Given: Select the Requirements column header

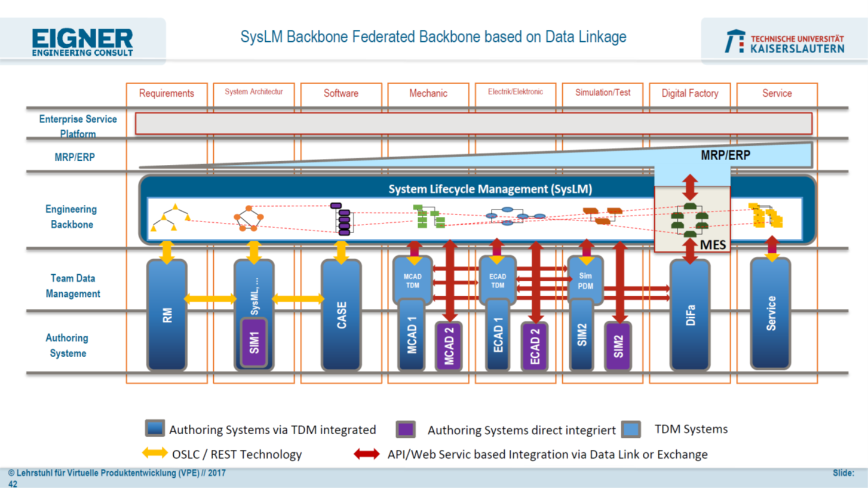Looking at the screenshot, I should 166,93.
